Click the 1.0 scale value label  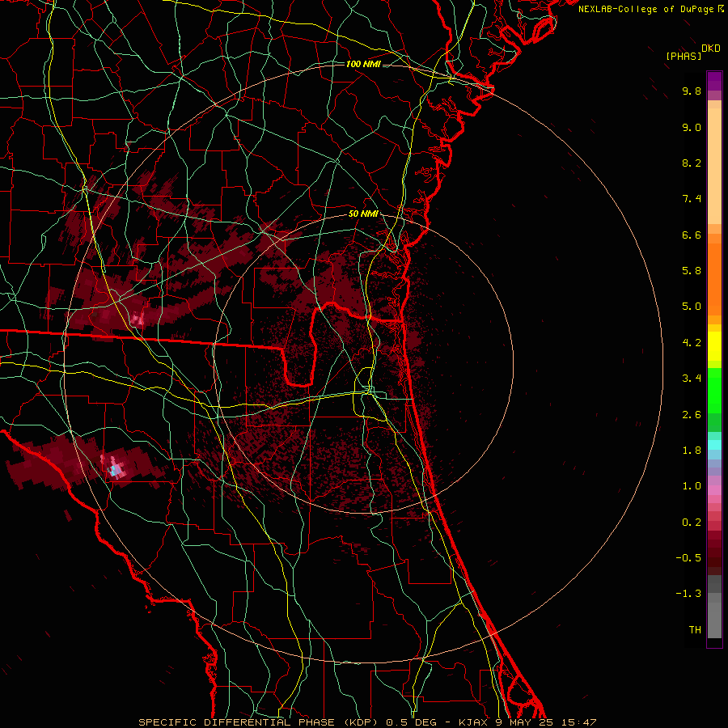692,486
